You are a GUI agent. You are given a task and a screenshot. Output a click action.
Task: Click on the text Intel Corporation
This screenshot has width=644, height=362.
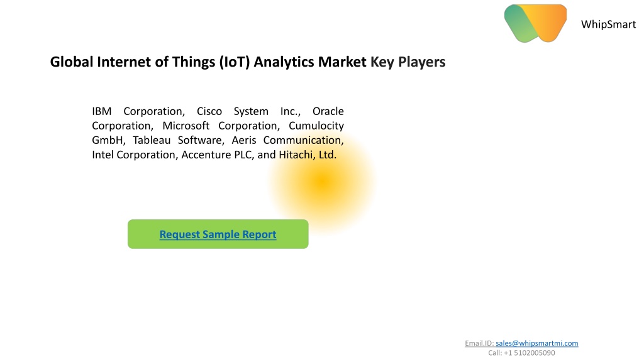[135, 155]
